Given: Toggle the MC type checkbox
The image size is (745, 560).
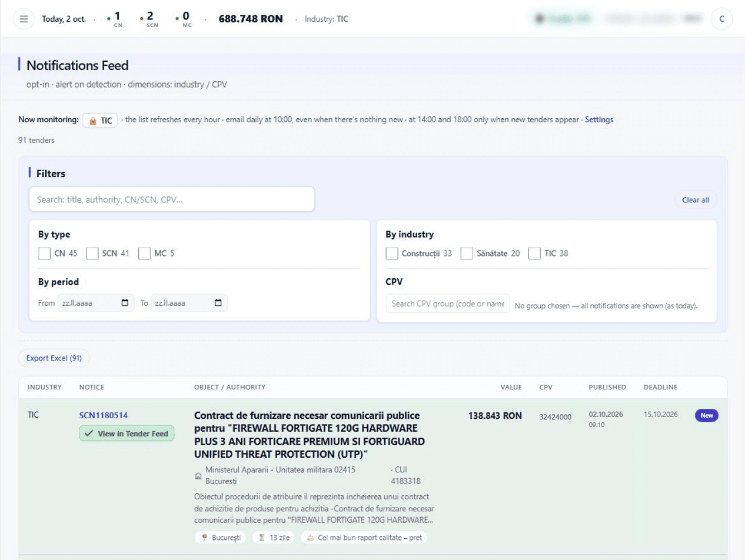Looking at the screenshot, I should (x=144, y=254).
